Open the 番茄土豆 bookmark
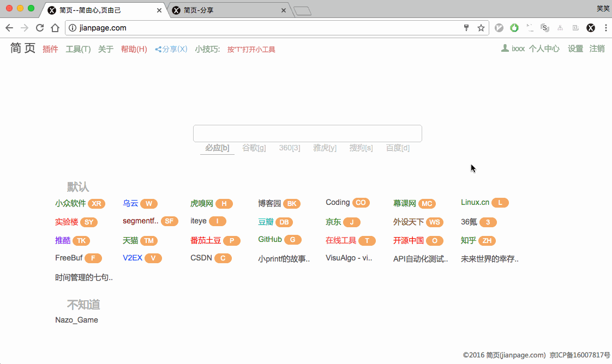Image resolution: width=612 pixels, height=364 pixels. (206, 240)
